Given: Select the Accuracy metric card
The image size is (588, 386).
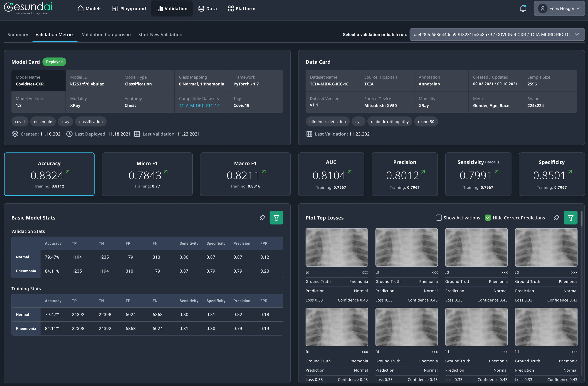Looking at the screenshot, I should click(49, 174).
